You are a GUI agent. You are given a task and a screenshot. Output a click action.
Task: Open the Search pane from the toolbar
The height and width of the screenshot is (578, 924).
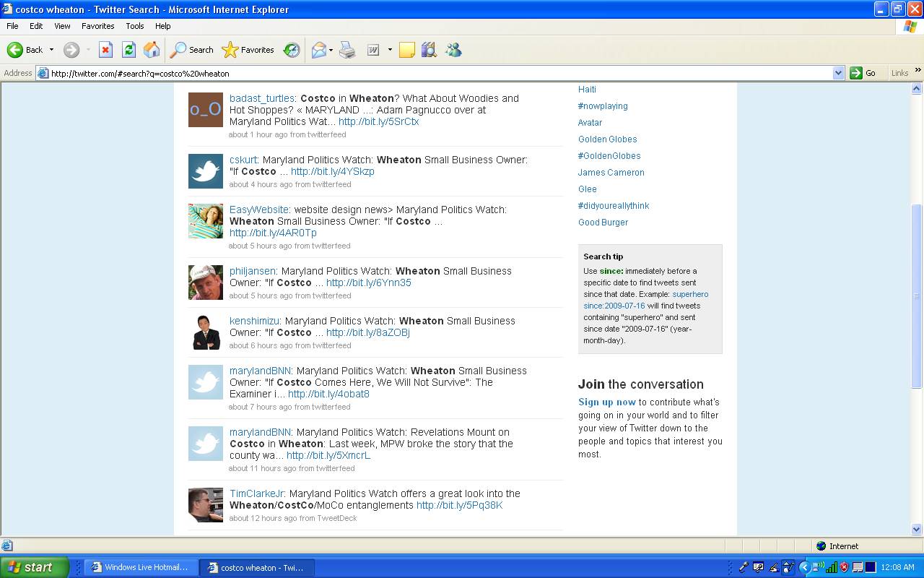coord(191,50)
